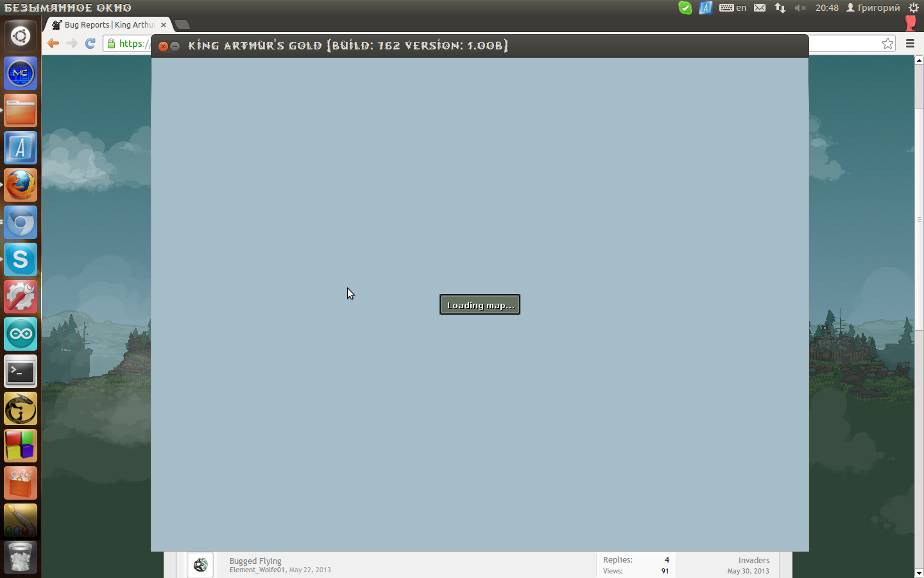Image resolution: width=924 pixels, height=578 pixels.
Task: Go back with browser back arrow
Action: (53, 43)
